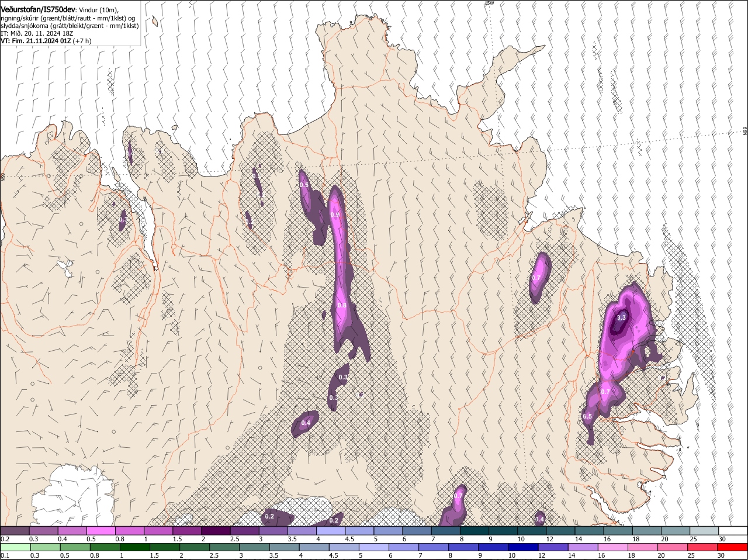Select the 0.8 value in the long pink band
748x560 pixels.
point(342,305)
